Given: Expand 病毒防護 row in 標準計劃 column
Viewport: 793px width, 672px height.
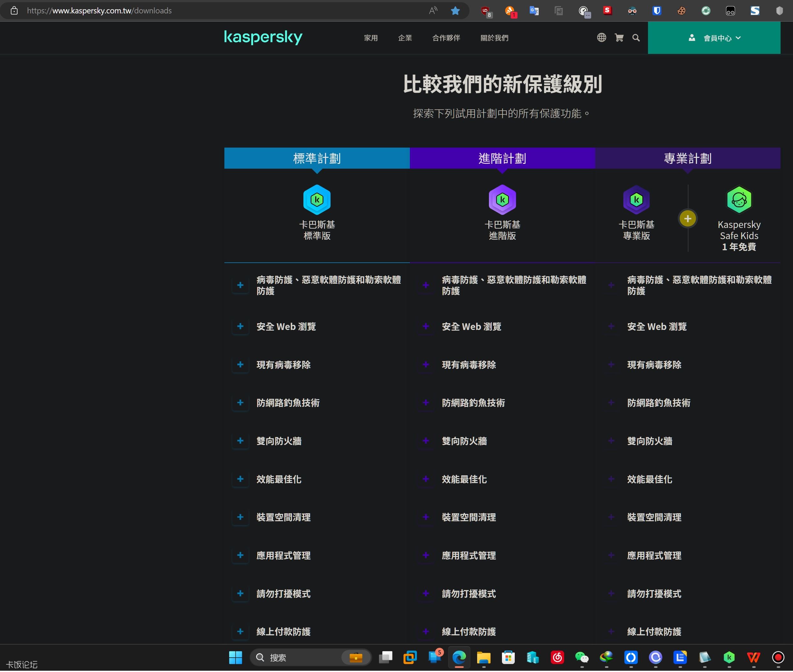Looking at the screenshot, I should [240, 285].
